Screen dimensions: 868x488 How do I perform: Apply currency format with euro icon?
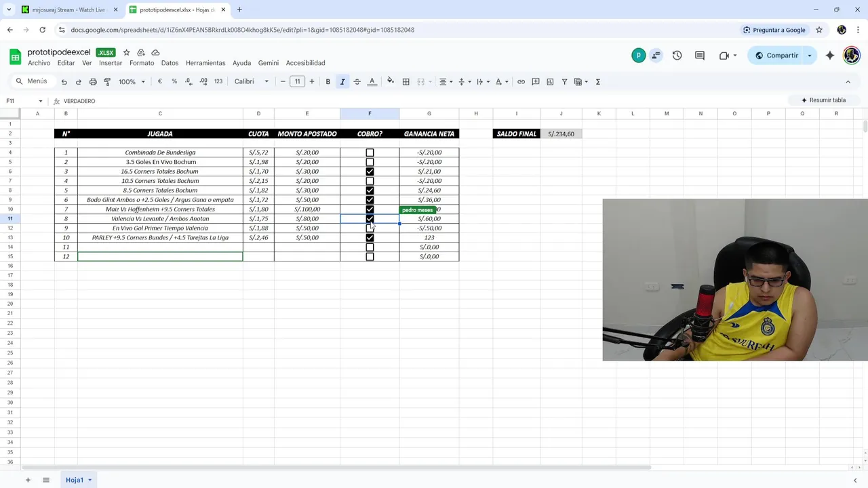click(x=160, y=81)
